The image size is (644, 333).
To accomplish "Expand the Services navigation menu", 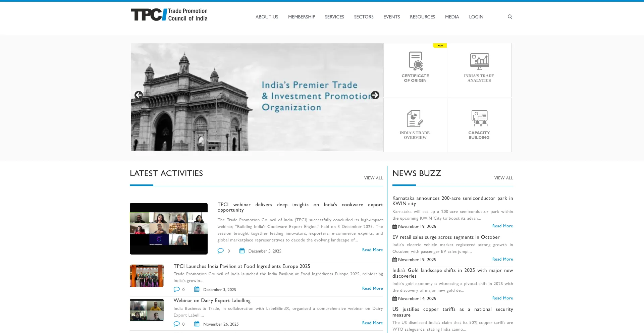I will (334, 17).
